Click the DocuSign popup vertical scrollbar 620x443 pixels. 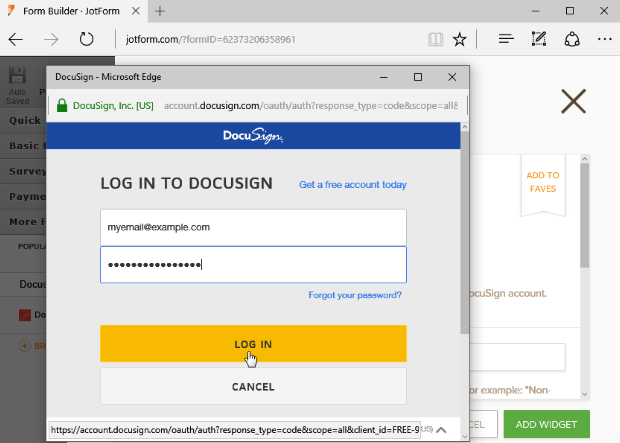click(x=465, y=233)
